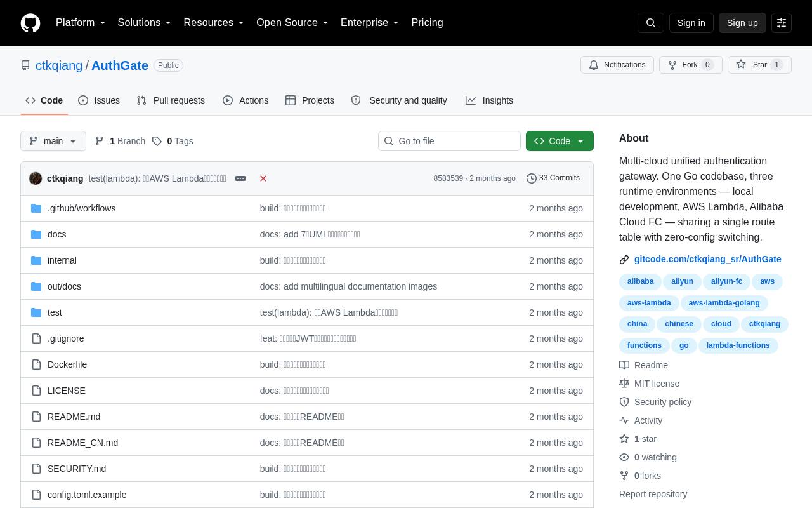Image resolution: width=812 pixels, height=508 pixels.
Task: Select the lambda-functions topic tag
Action: tap(738, 345)
